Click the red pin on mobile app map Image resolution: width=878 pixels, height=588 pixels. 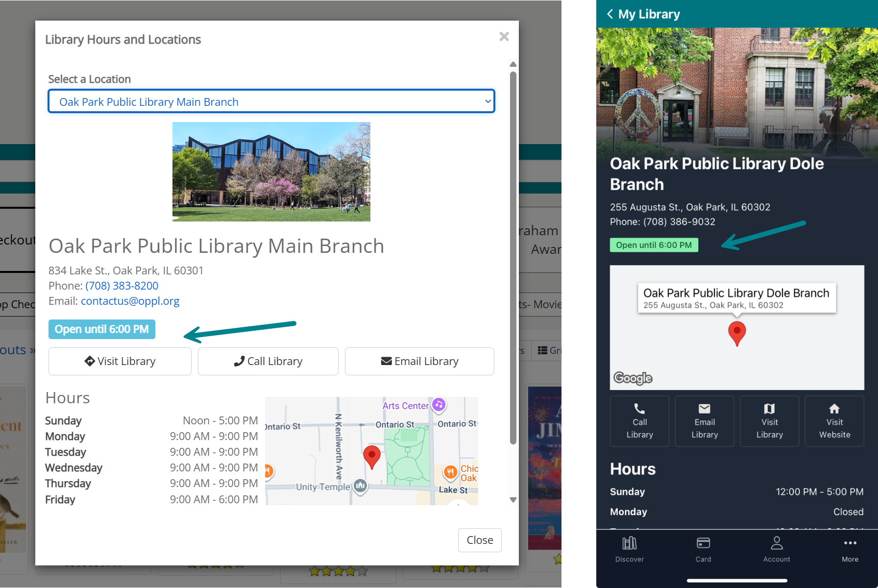737,333
